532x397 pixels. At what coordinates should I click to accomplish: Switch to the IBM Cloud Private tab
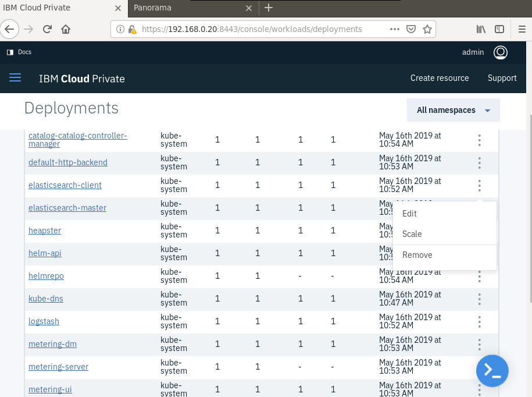64,8
